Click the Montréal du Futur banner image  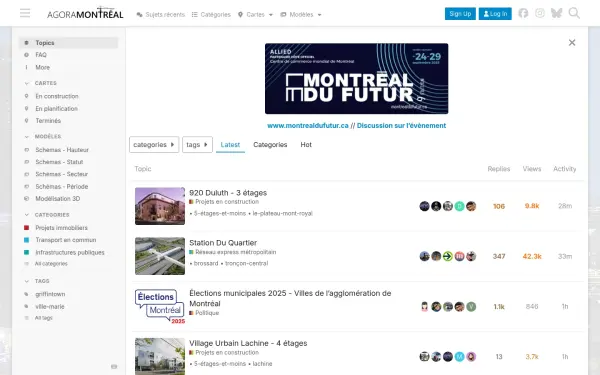pyautogui.click(x=356, y=78)
